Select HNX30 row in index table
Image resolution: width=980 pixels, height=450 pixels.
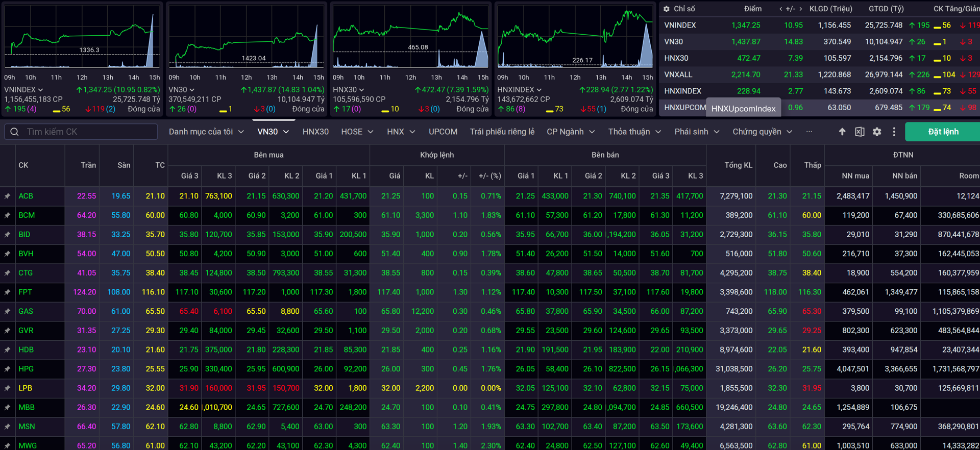coord(820,58)
